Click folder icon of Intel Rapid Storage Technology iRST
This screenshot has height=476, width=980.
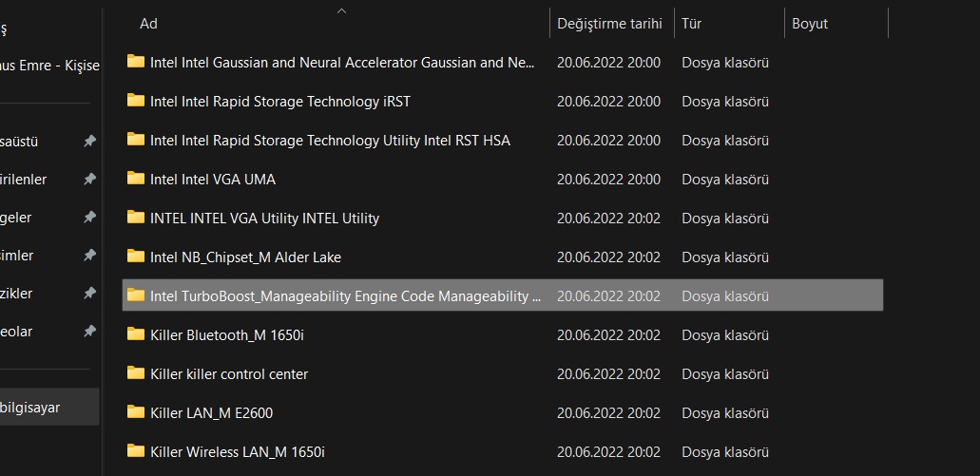[x=135, y=101]
